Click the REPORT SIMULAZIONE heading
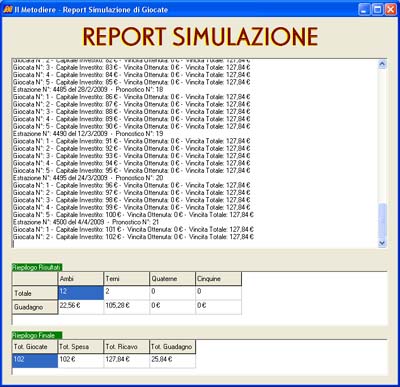Viewport: 400px width, 387px height. point(200,37)
